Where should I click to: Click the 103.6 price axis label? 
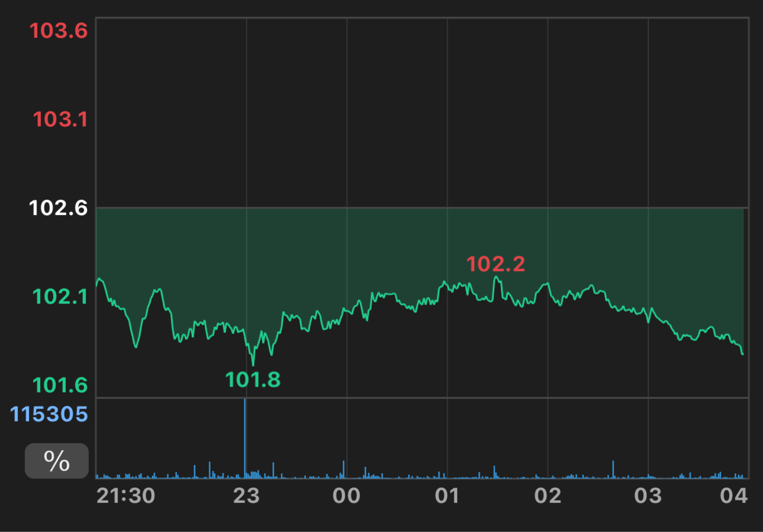click(x=58, y=30)
